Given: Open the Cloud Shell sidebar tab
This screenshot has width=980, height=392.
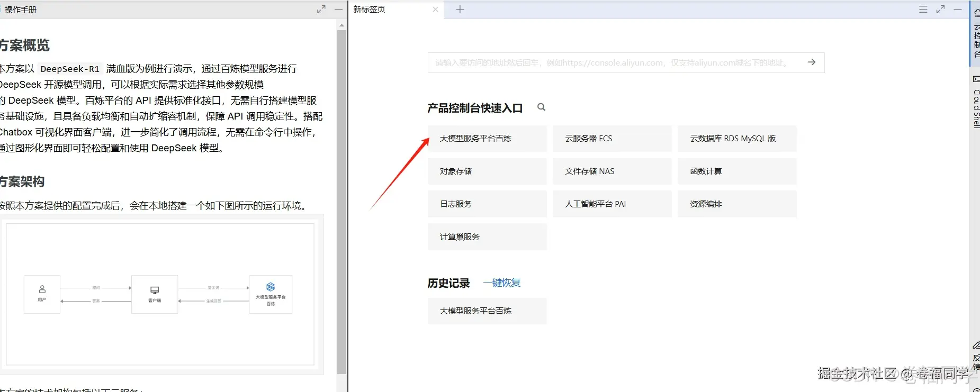Looking at the screenshot, I should coord(976,102).
